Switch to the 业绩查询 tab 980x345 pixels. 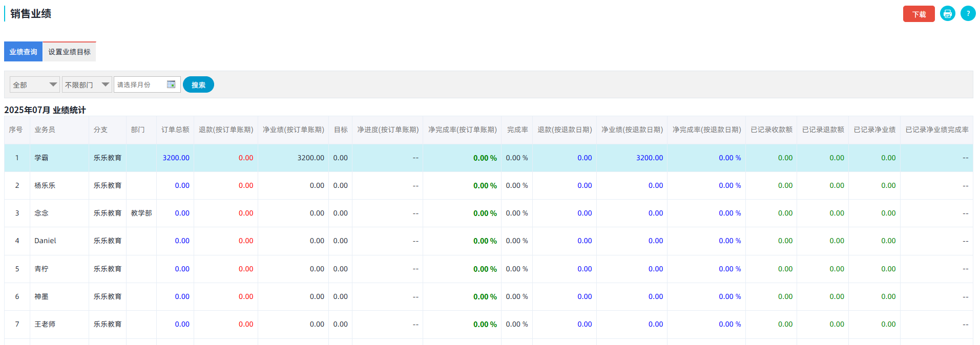[23, 52]
